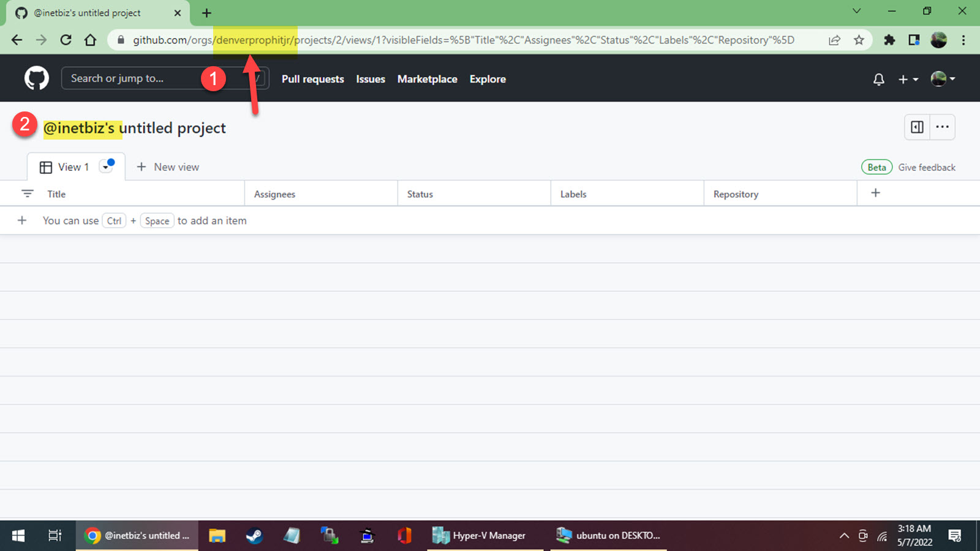Click the GitHub logo icon
This screenshot has height=551, width=980.
tap(36, 78)
